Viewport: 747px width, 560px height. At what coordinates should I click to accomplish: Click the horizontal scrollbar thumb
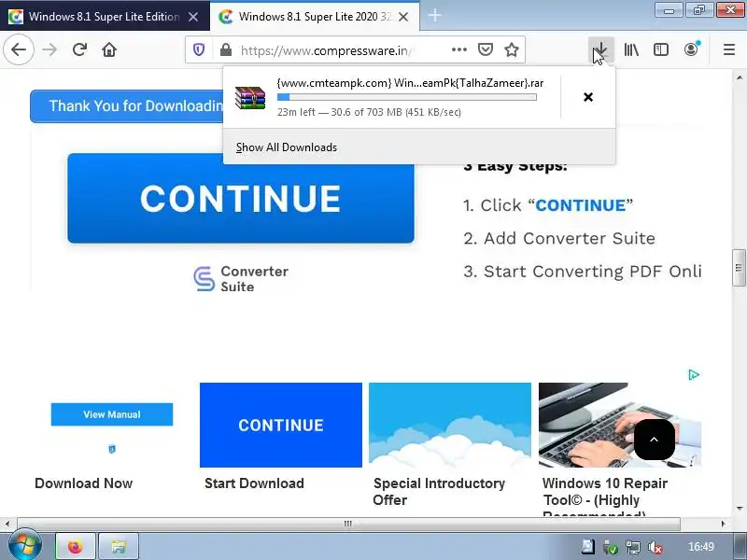coord(348,524)
